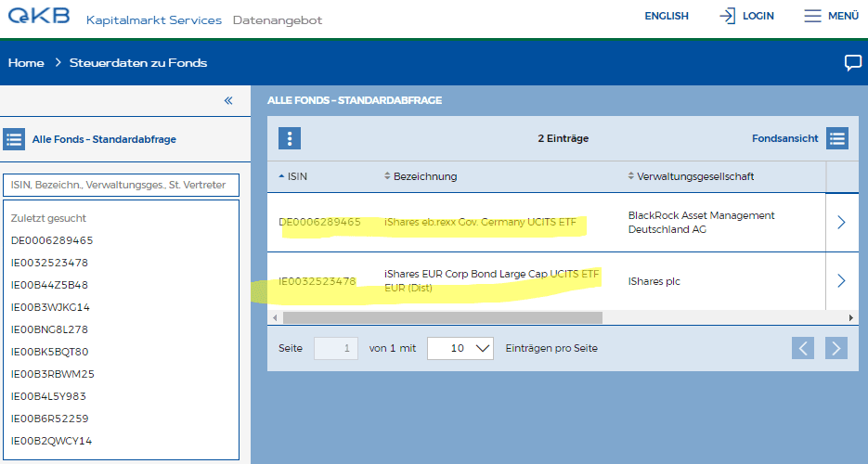
Task: Click right arrow of horizontal scrollbar
Action: click(851, 317)
